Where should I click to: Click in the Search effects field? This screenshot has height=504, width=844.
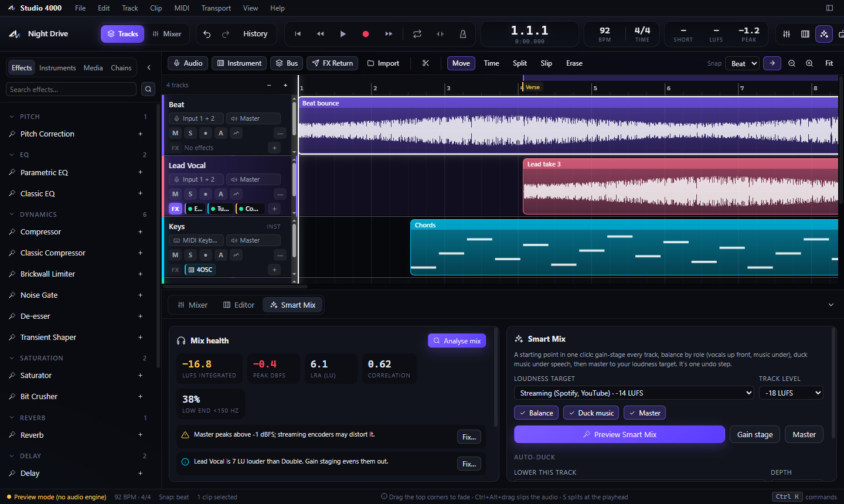coord(72,89)
